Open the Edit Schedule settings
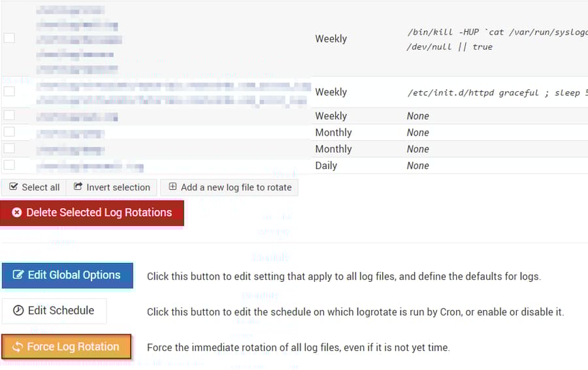The height and width of the screenshot is (370, 588). click(x=54, y=311)
